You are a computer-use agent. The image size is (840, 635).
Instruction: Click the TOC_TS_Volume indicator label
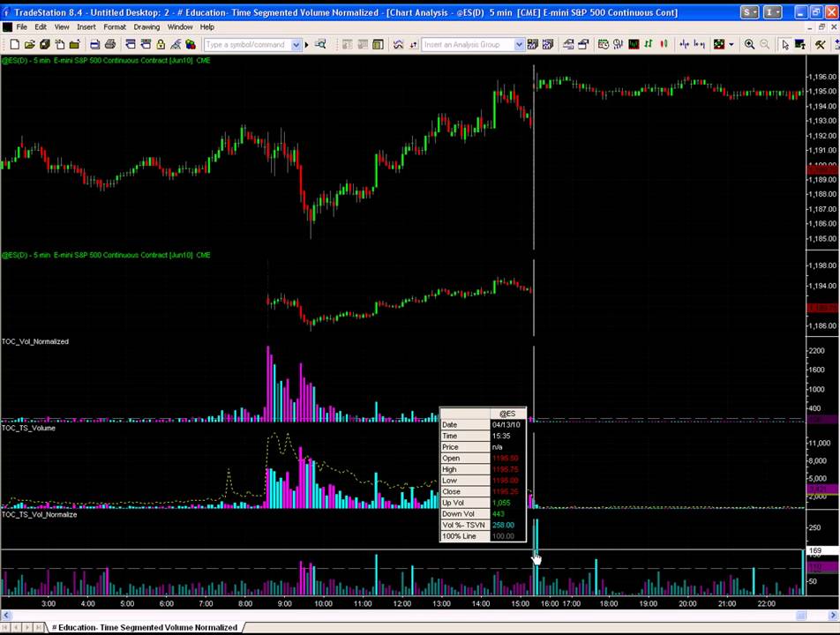tap(28, 428)
